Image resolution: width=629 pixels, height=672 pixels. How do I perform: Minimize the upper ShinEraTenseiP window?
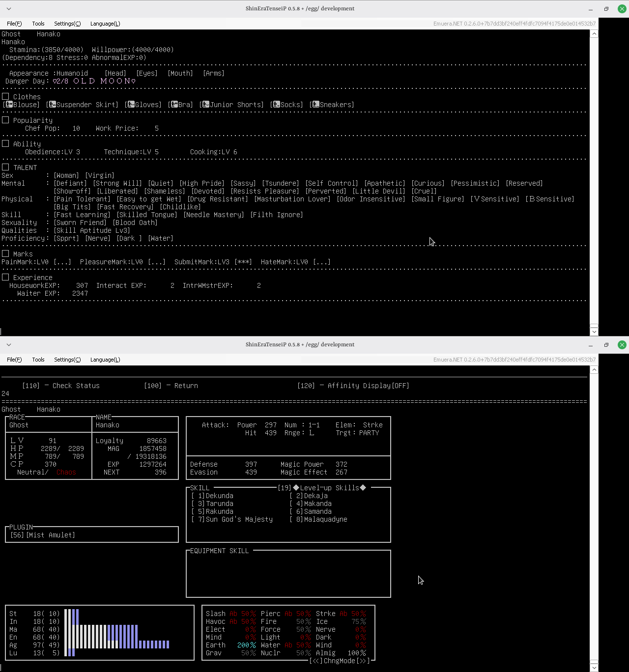(591, 9)
